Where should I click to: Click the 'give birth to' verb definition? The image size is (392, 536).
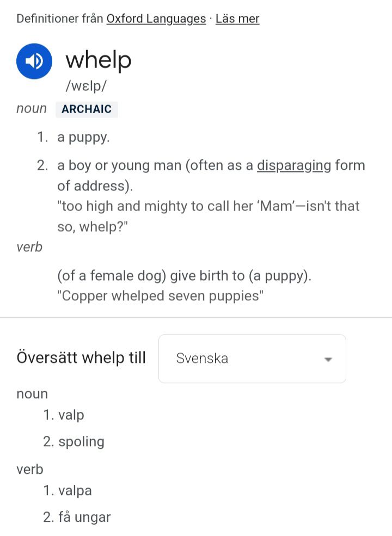click(x=184, y=276)
